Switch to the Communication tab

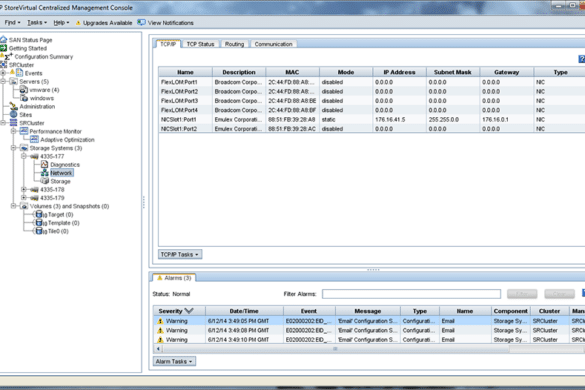coord(273,44)
